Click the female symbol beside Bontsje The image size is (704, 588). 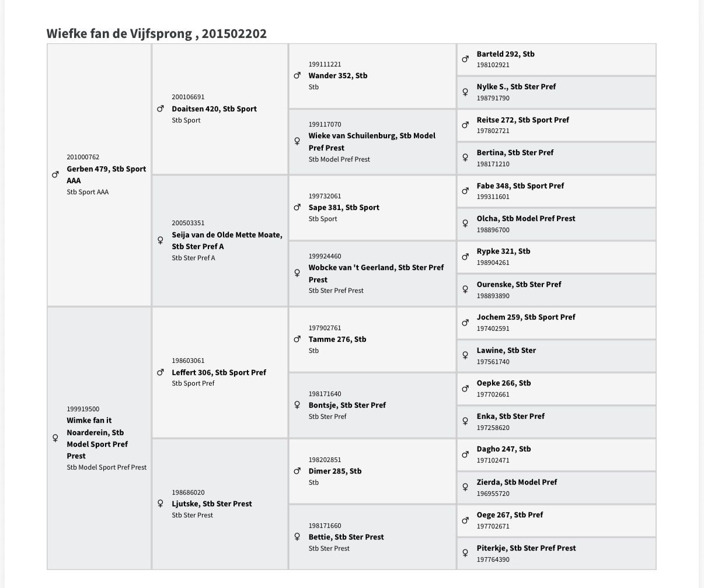click(297, 405)
